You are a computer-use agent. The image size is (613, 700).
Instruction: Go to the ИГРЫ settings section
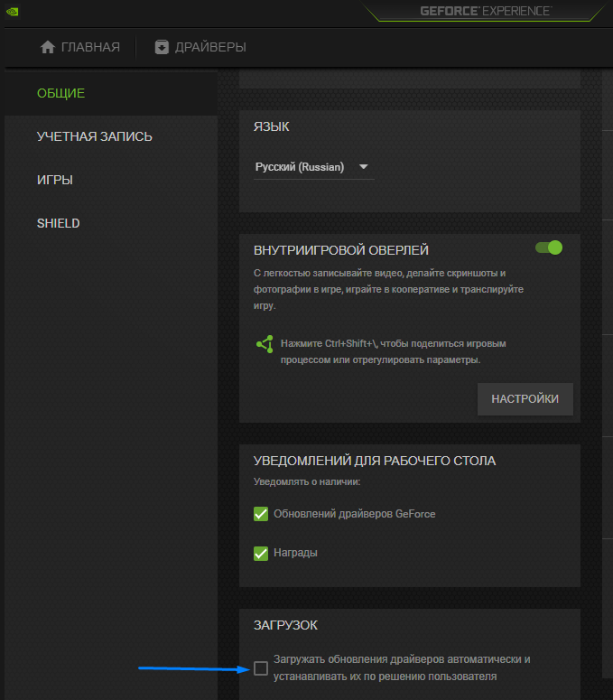pyautogui.click(x=54, y=180)
